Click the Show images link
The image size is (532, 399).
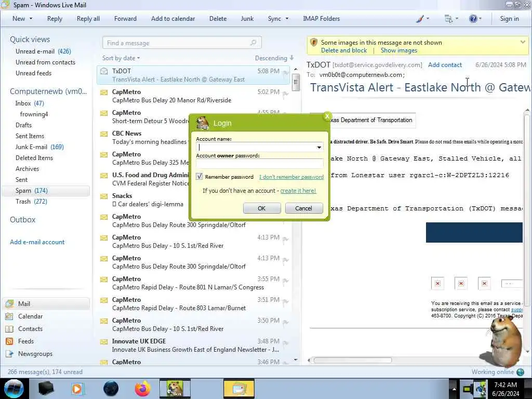click(398, 50)
